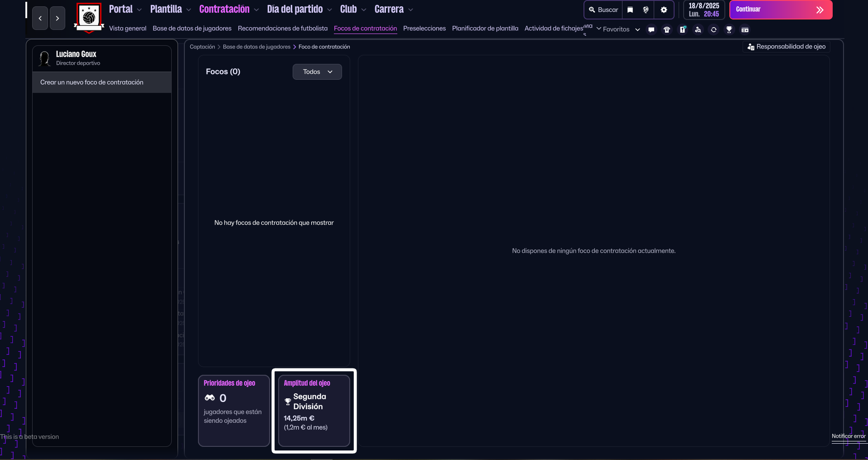Open the calendar card shortcut icon
This screenshot has width=868, height=460.
[745, 29]
